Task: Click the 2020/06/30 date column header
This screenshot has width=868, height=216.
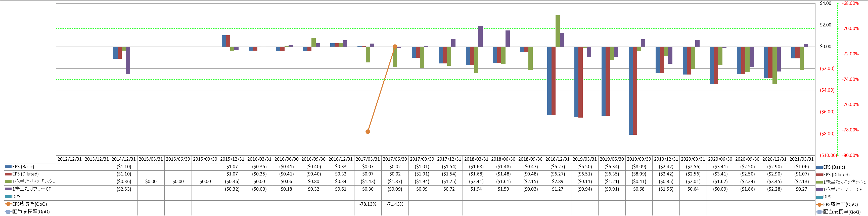Action: click(x=720, y=159)
